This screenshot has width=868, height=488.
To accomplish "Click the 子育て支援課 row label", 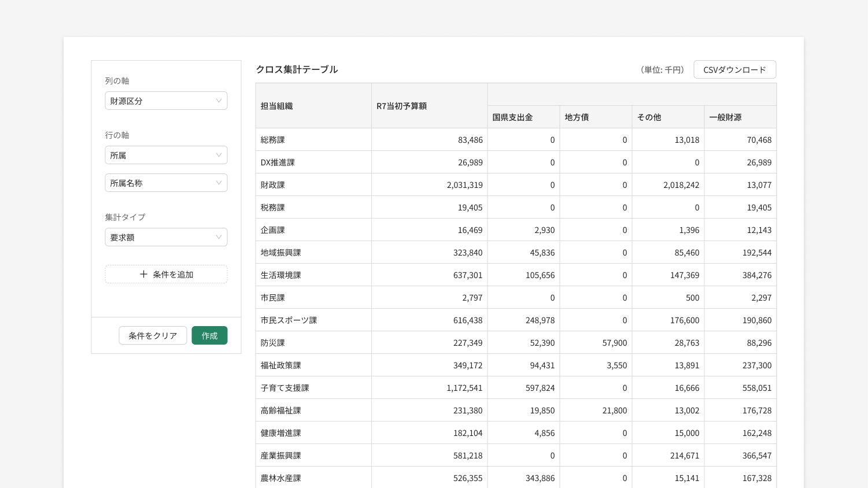I will click(x=285, y=387).
